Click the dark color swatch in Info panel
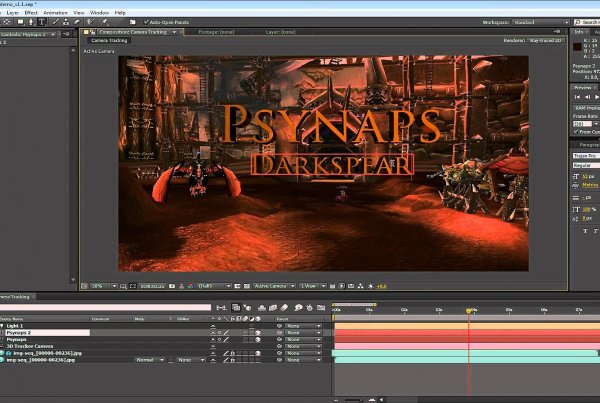 tap(577, 47)
